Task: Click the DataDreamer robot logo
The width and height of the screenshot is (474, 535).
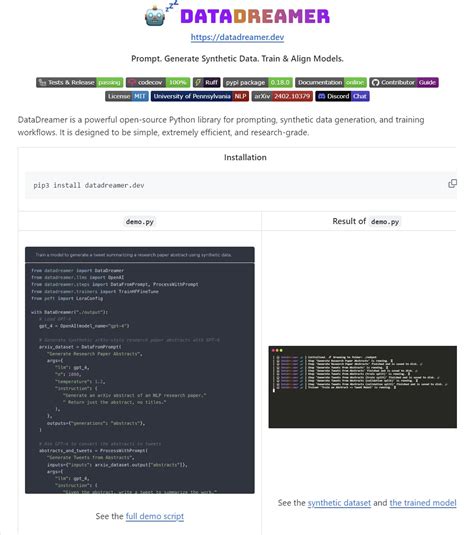Action: 155,16
